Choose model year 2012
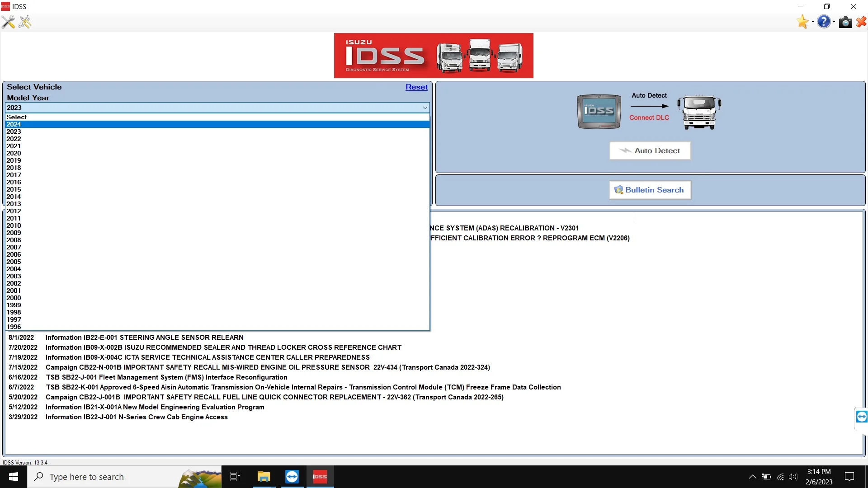The width and height of the screenshot is (868, 488). 217,211
